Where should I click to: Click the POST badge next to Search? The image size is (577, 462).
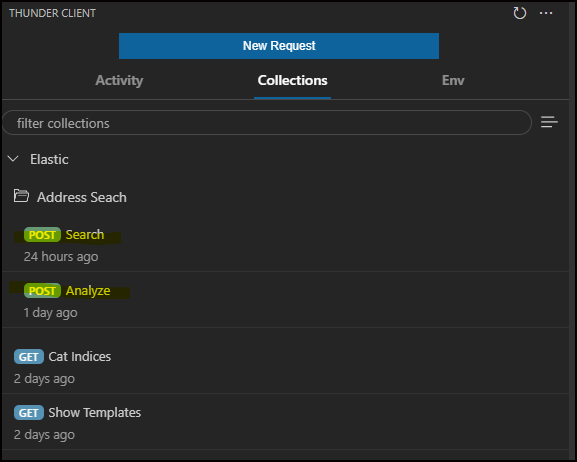42,235
